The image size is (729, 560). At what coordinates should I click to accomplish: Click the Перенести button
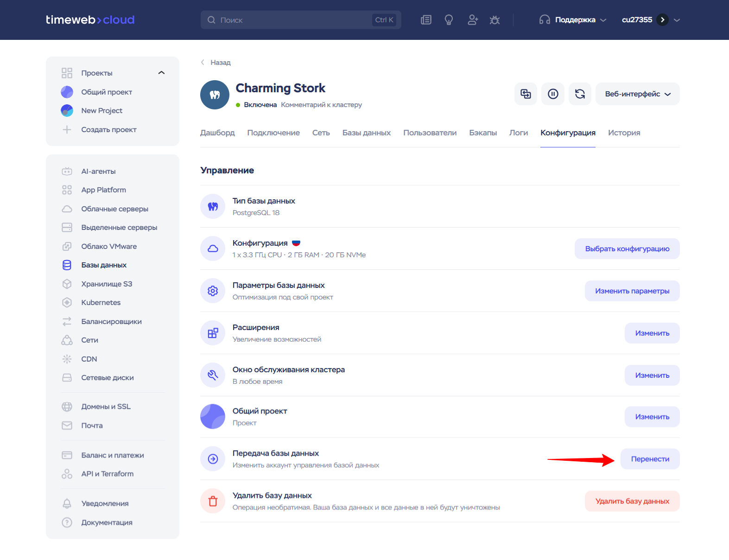pos(650,459)
